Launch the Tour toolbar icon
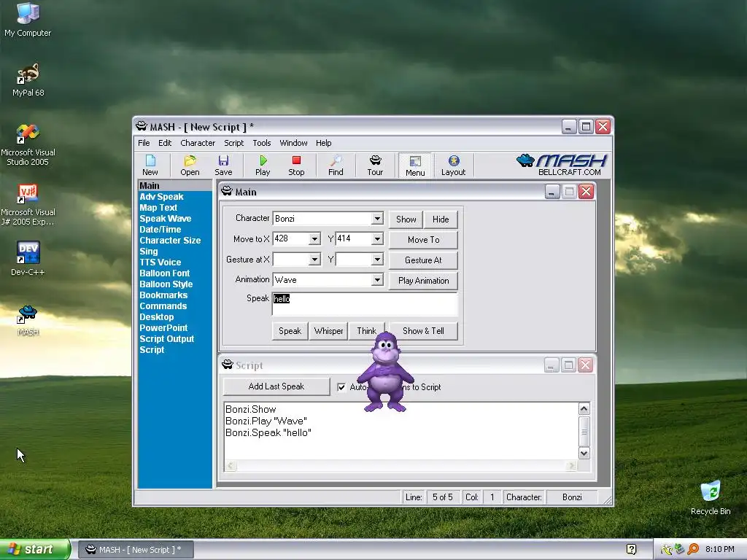The width and height of the screenshot is (747, 560). 375,166
